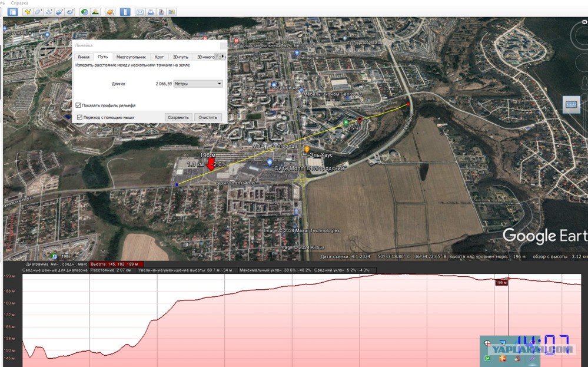Close the Линейка ruler dialog

pyautogui.click(x=223, y=45)
